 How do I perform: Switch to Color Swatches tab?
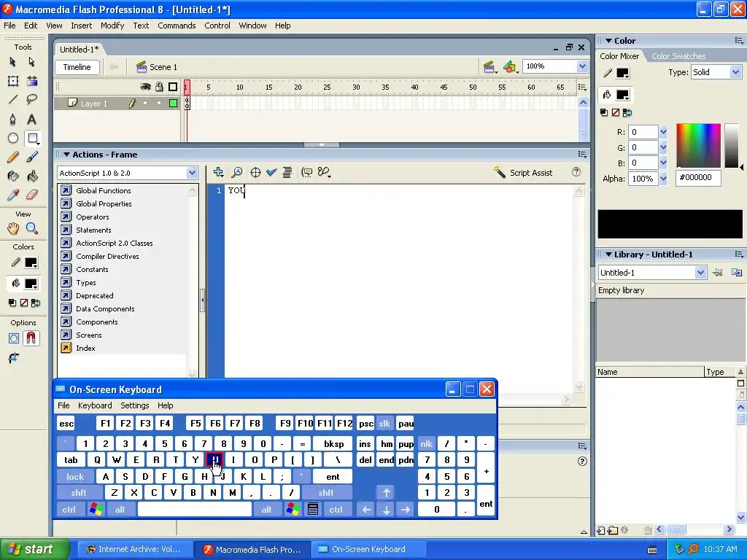coord(678,56)
